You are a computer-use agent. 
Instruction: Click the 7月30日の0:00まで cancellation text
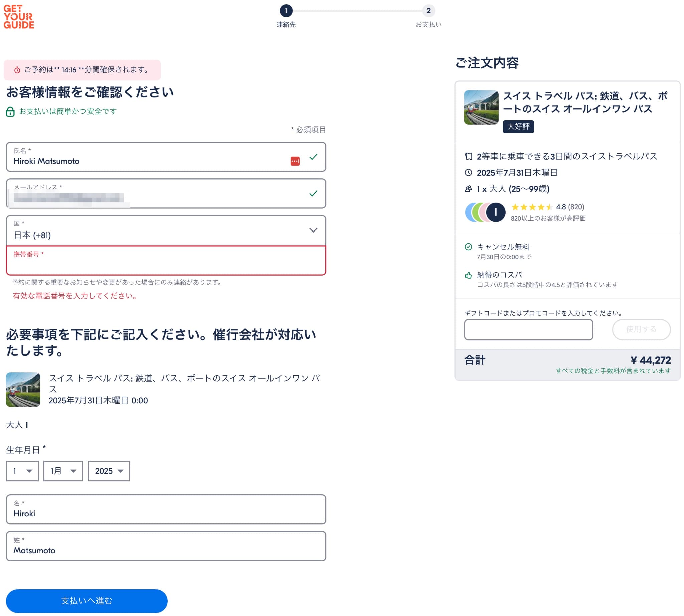[x=504, y=257]
